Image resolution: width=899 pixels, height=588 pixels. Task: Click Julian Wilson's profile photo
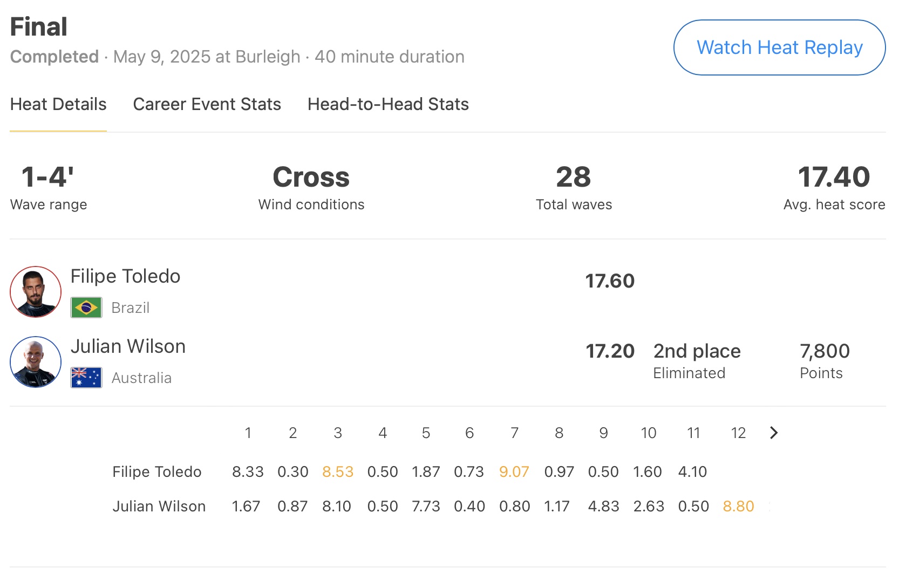coord(36,362)
